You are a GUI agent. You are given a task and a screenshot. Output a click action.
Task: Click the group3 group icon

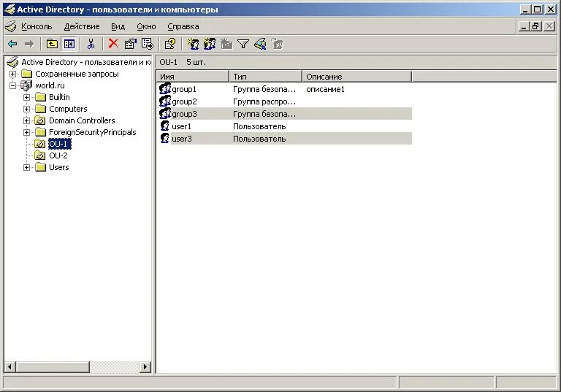pyautogui.click(x=165, y=114)
